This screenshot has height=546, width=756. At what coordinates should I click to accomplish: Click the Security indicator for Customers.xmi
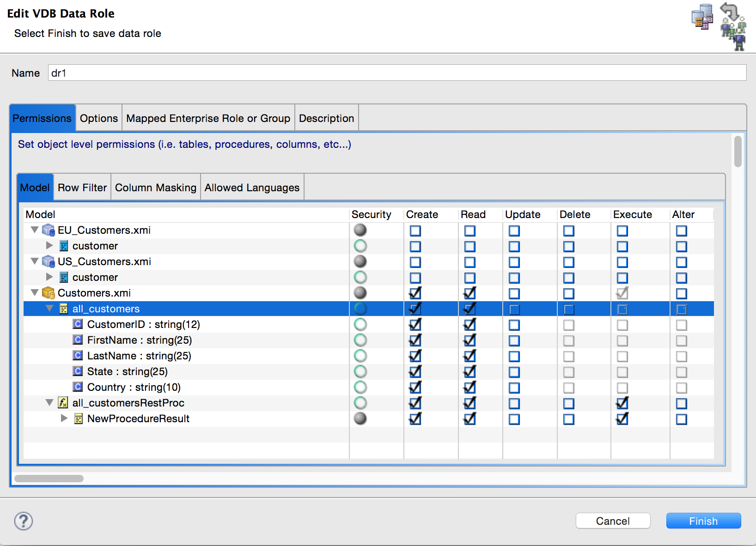tap(360, 293)
